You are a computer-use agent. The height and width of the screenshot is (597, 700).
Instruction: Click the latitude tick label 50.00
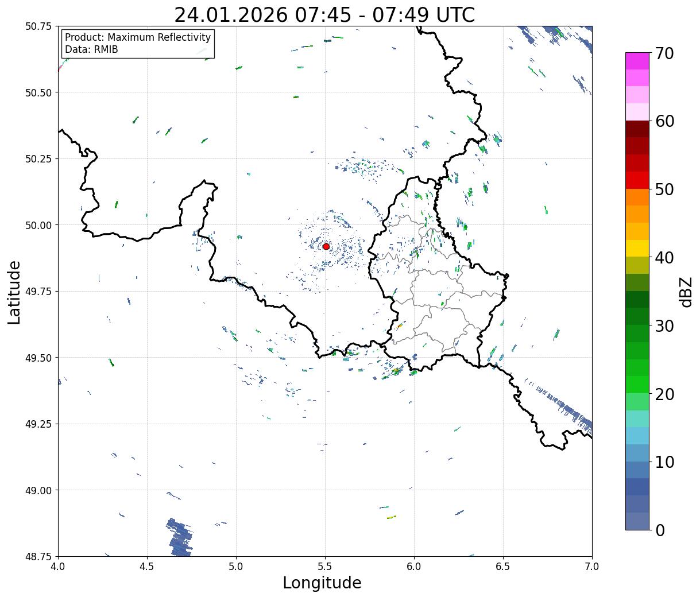[38, 225]
